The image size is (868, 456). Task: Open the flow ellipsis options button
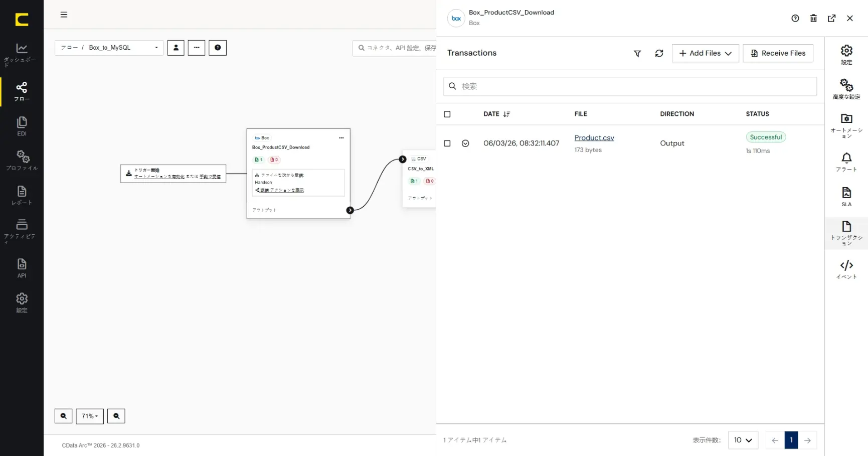point(197,48)
